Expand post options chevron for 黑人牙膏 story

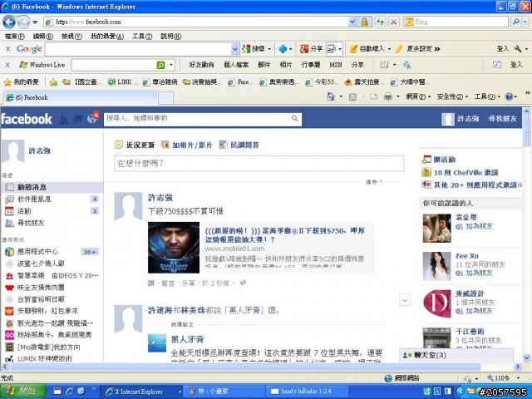coord(405,300)
